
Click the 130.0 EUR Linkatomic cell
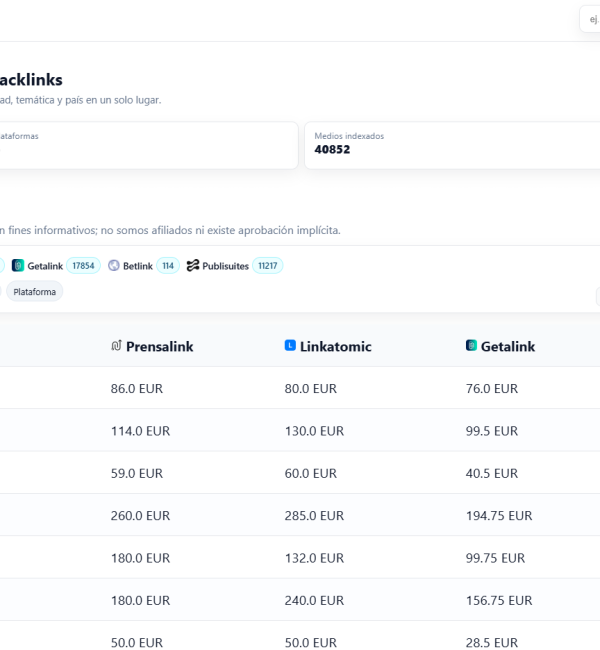(x=314, y=431)
